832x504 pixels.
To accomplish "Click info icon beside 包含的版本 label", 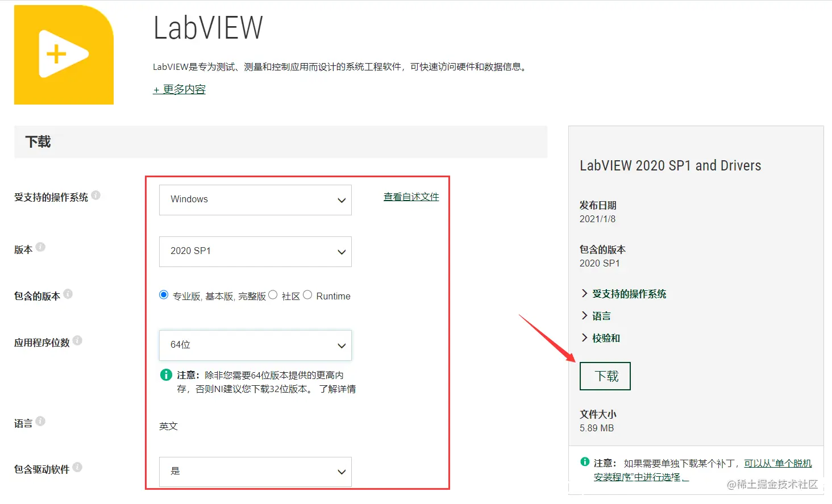I will pos(68,294).
